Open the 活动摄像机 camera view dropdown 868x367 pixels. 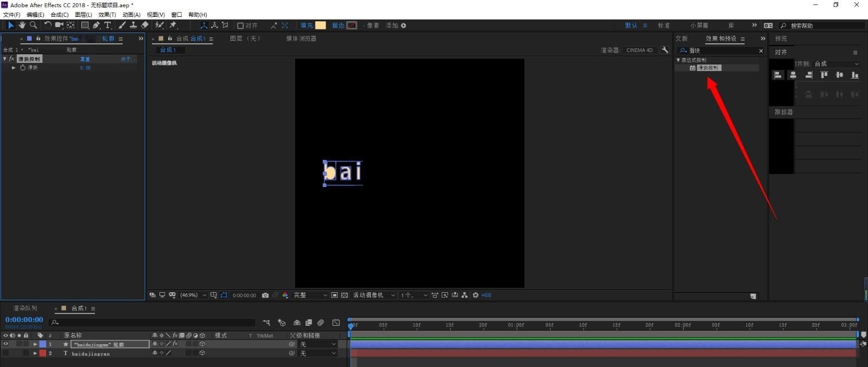coord(373,295)
